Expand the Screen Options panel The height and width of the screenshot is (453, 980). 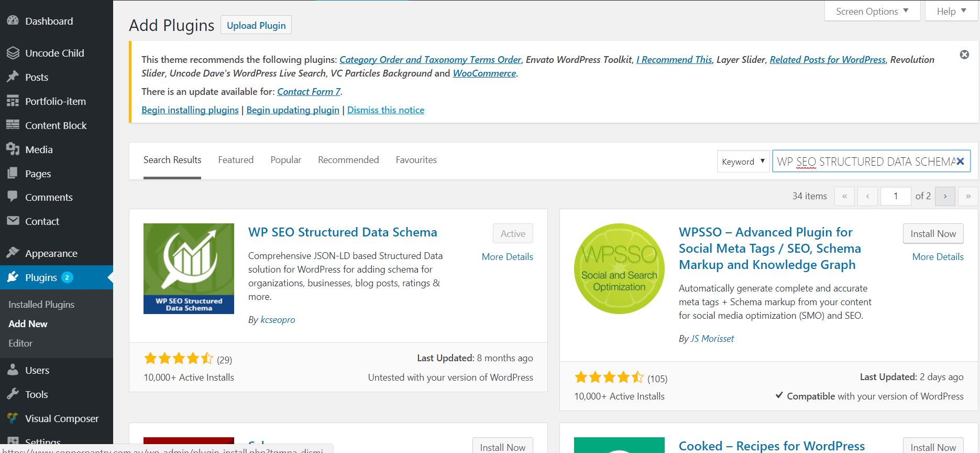coord(872,11)
